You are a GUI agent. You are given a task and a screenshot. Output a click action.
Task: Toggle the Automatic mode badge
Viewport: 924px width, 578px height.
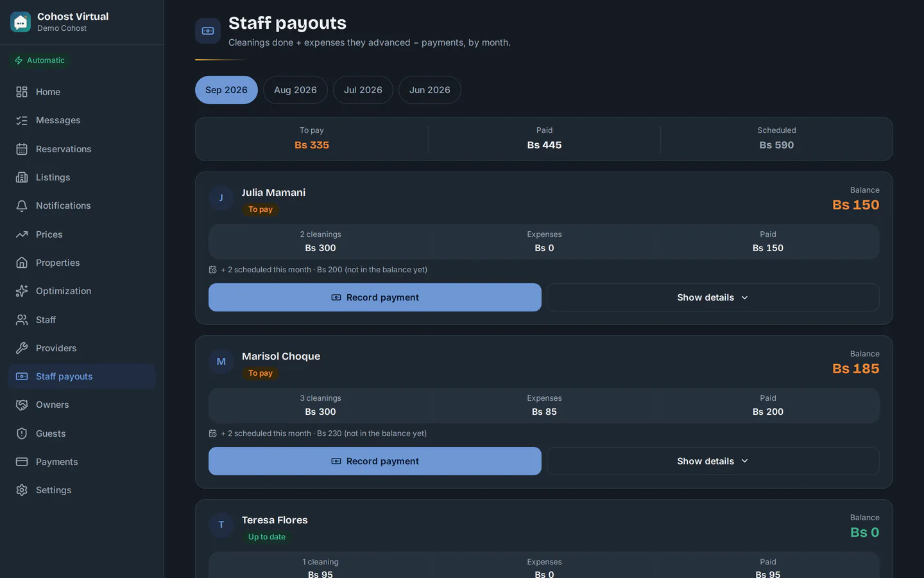coord(40,60)
